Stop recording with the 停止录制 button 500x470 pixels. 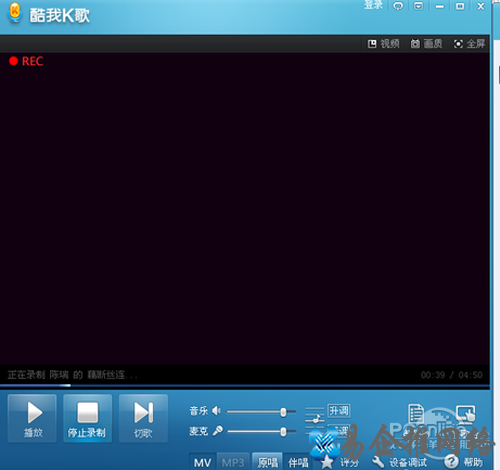[88, 419]
